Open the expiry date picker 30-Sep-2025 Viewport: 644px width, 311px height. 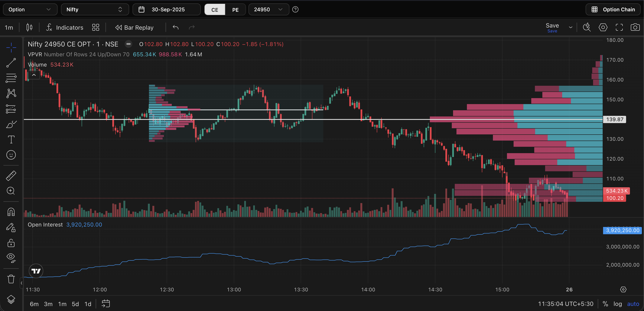166,10
